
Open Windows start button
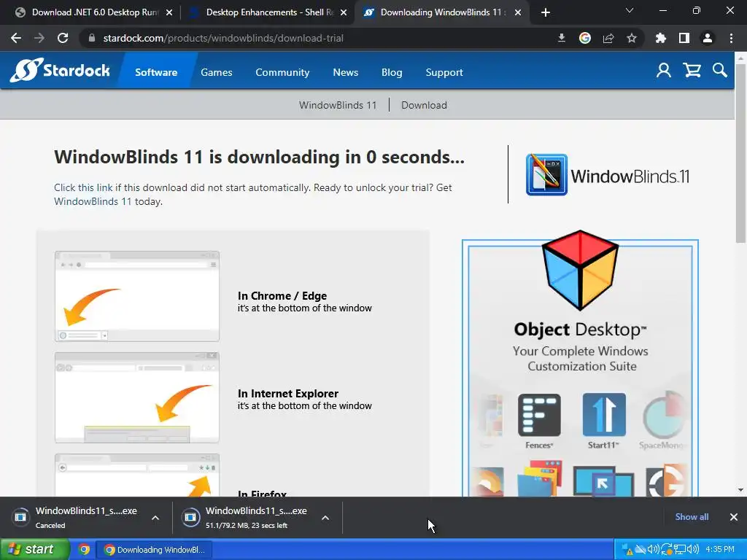[35, 550]
